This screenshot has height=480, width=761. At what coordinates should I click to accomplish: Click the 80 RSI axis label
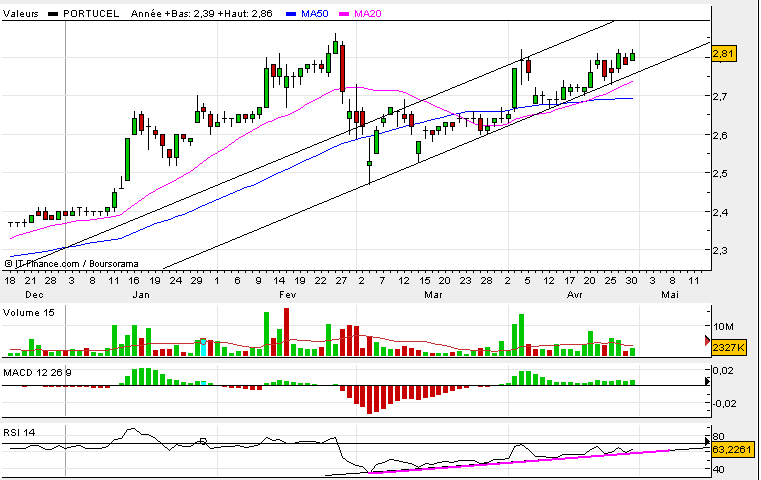pyautogui.click(x=719, y=436)
